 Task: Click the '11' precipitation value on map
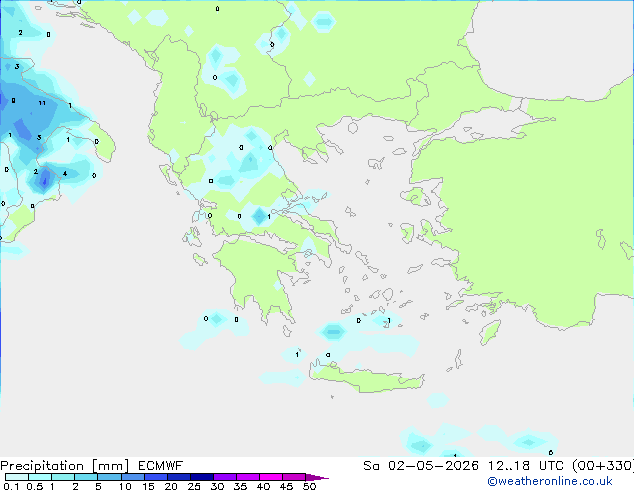[42, 103]
